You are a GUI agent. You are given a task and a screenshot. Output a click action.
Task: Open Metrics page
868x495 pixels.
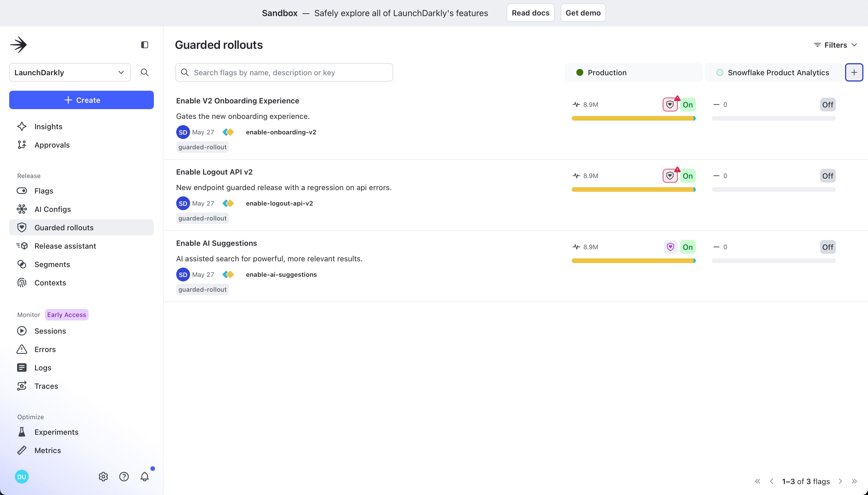coord(82,450)
